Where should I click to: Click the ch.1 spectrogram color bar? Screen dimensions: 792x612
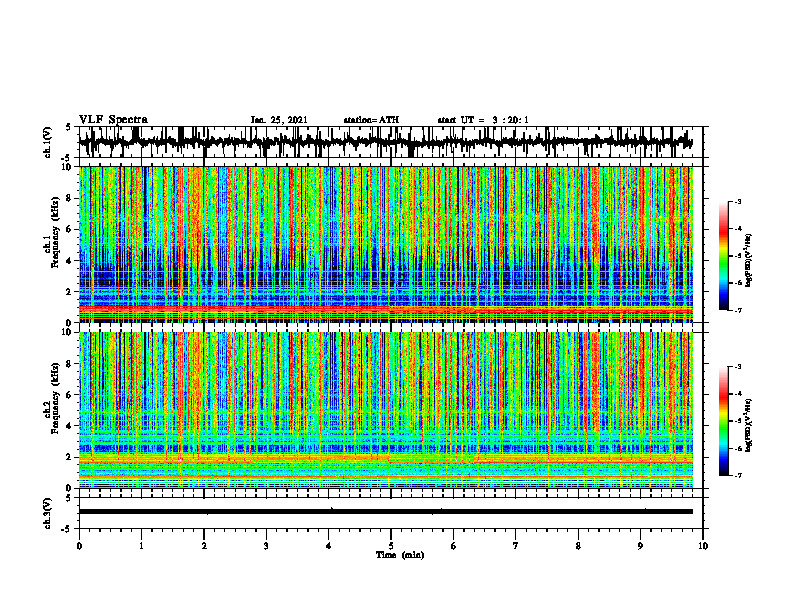click(x=723, y=256)
